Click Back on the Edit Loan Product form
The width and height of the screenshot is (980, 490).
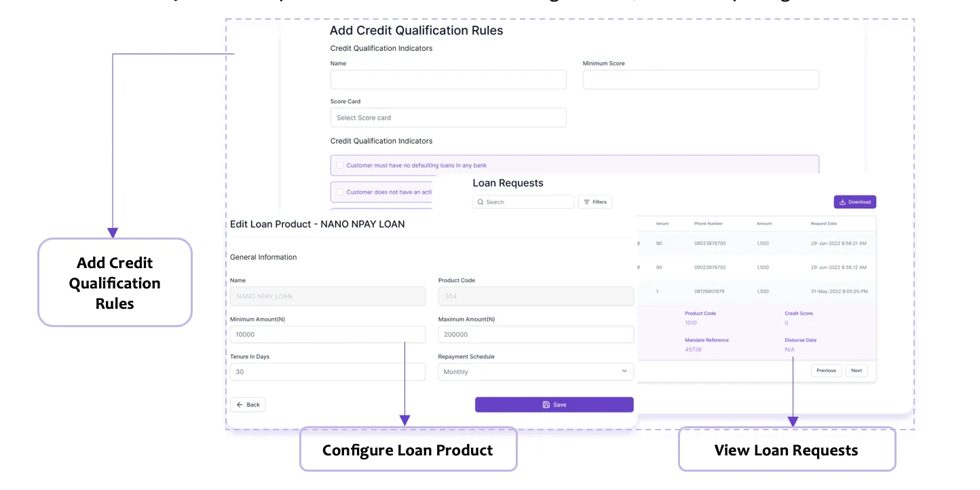click(x=248, y=404)
